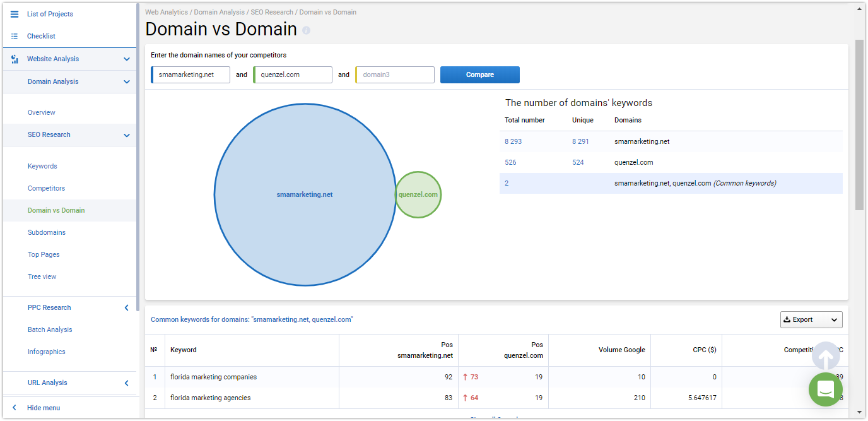
Task: Click the blue smamarketing.net circle
Action: click(305, 194)
